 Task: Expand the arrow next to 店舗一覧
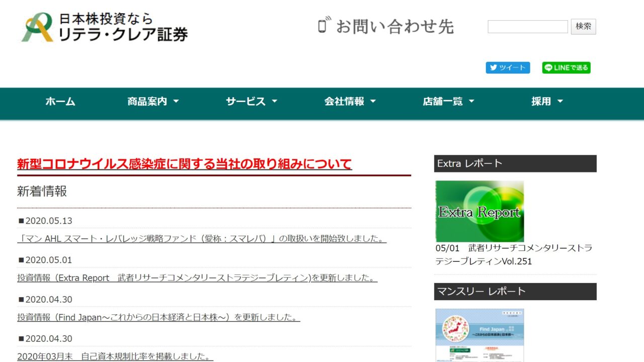coord(472,102)
